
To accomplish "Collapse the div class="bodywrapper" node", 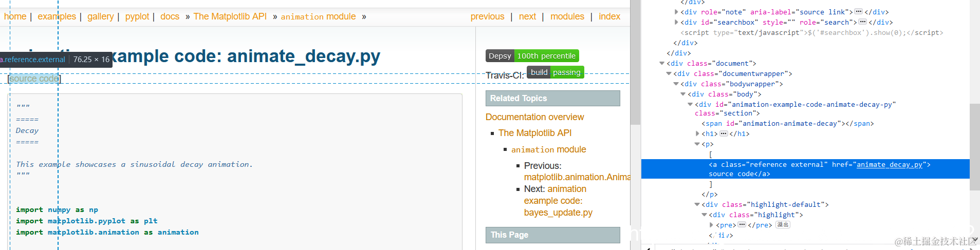I will (676, 84).
